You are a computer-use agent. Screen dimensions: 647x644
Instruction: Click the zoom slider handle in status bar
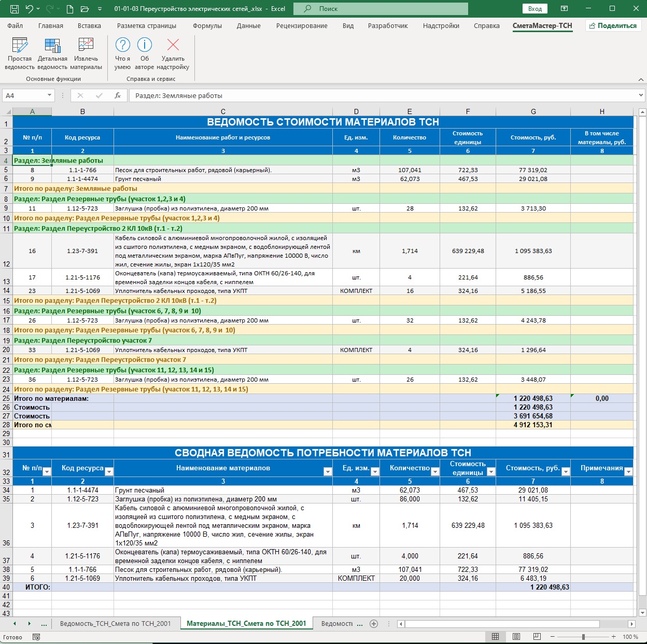pyautogui.click(x=583, y=637)
